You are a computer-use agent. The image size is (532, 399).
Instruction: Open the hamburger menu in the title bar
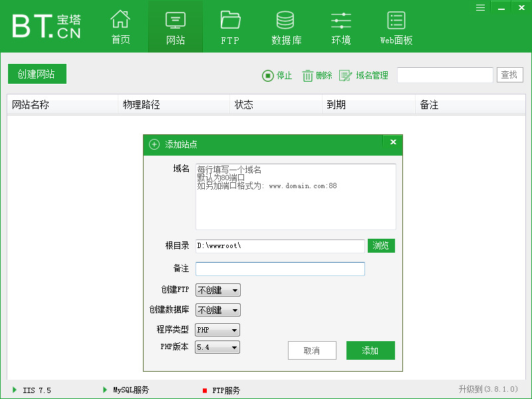[x=480, y=7]
